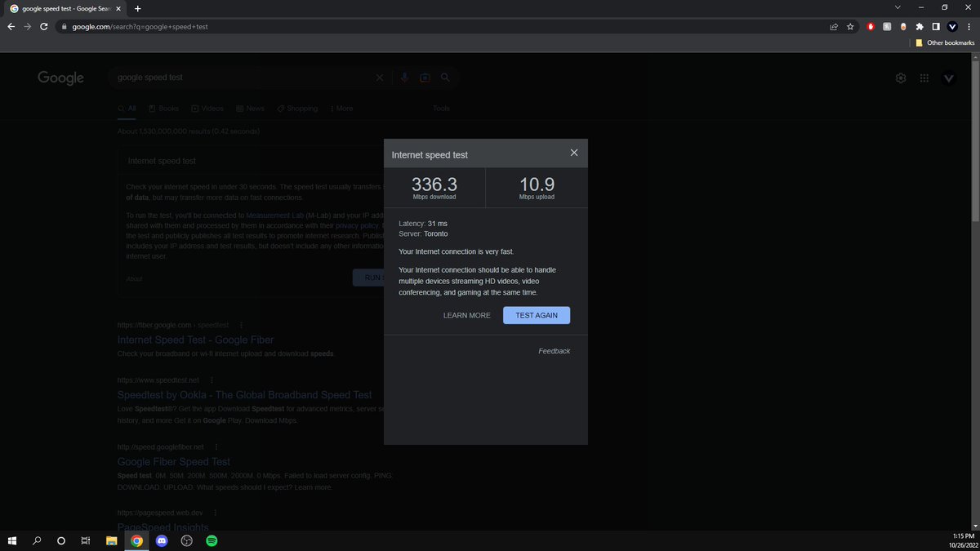Image resolution: width=980 pixels, height=551 pixels.
Task: Submit search with the magnifier icon
Action: pos(445,78)
